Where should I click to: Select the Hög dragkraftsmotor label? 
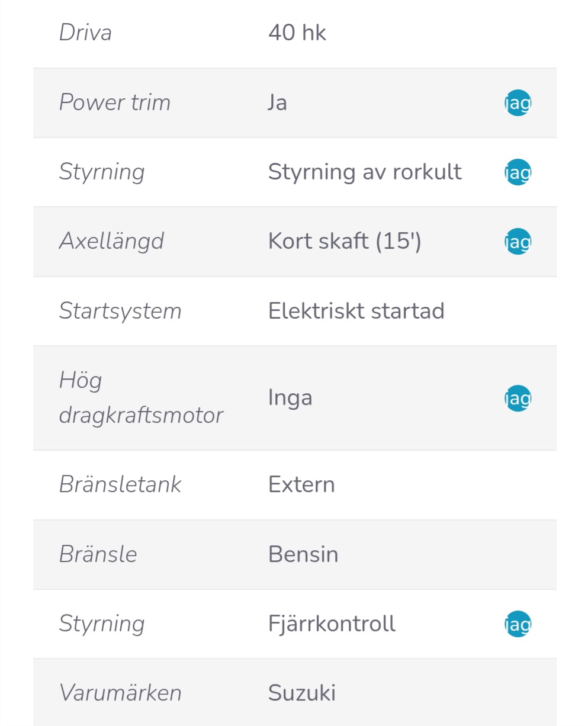click(x=141, y=398)
